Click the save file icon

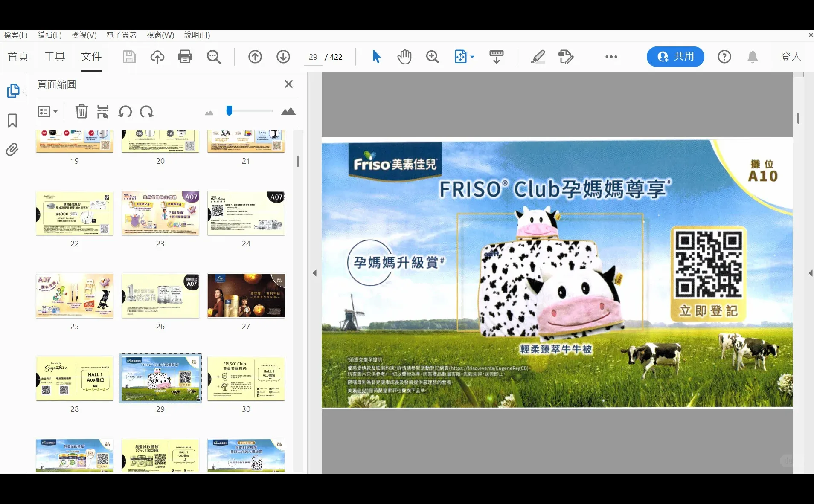coord(129,57)
